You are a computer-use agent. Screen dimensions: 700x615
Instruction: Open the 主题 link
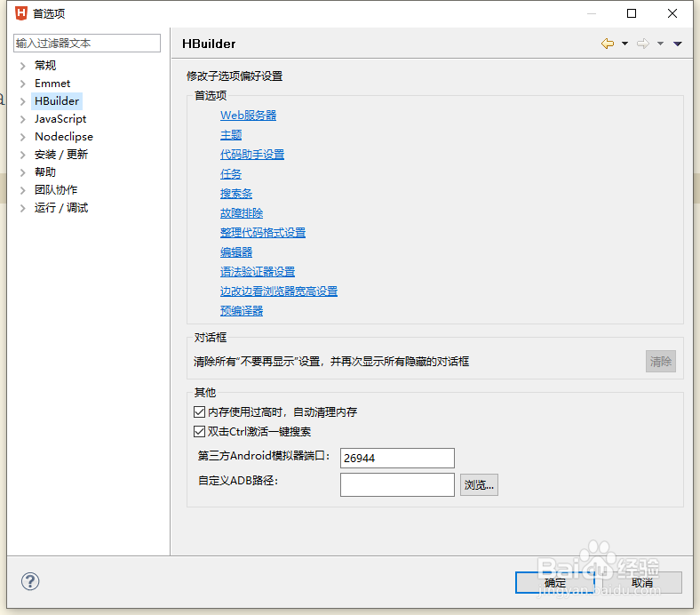tap(231, 135)
